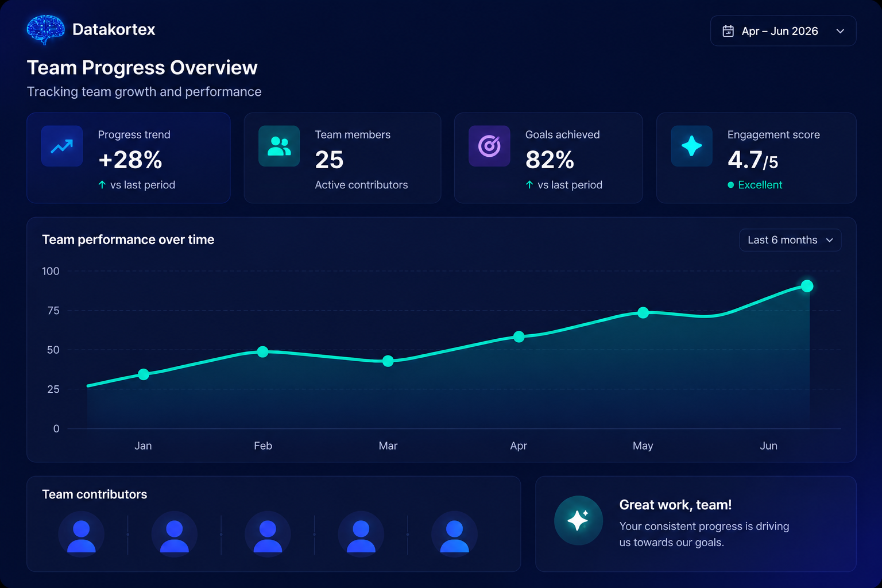882x588 pixels.
Task: Click the Team contributors heading
Action: [95, 494]
